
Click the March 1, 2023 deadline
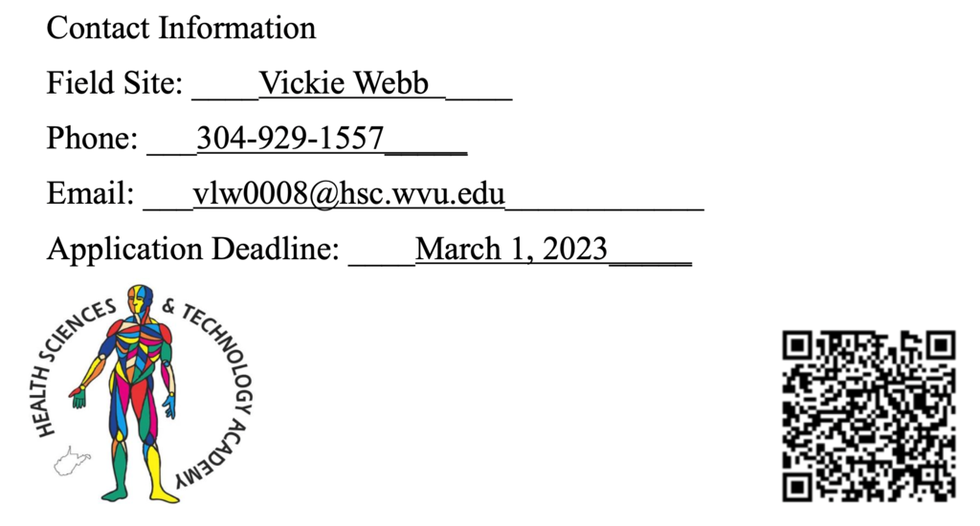(511, 250)
